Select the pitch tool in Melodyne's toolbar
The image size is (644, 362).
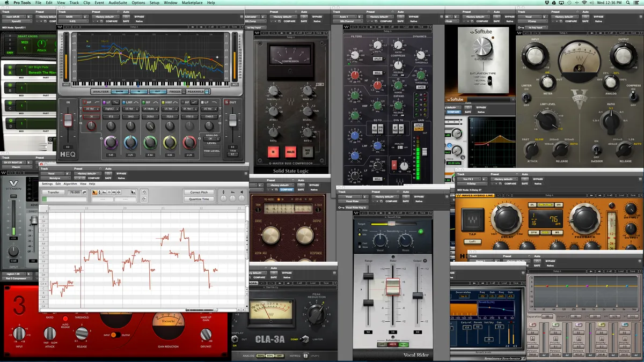100,192
